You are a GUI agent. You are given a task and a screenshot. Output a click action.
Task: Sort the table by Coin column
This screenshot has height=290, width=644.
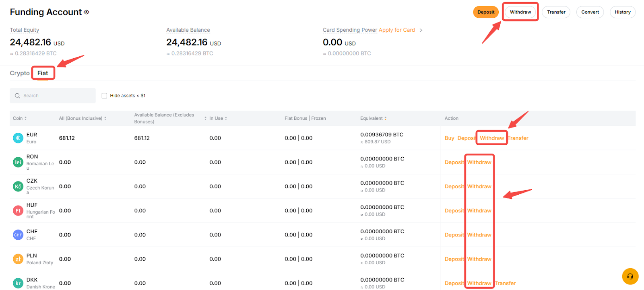25,118
